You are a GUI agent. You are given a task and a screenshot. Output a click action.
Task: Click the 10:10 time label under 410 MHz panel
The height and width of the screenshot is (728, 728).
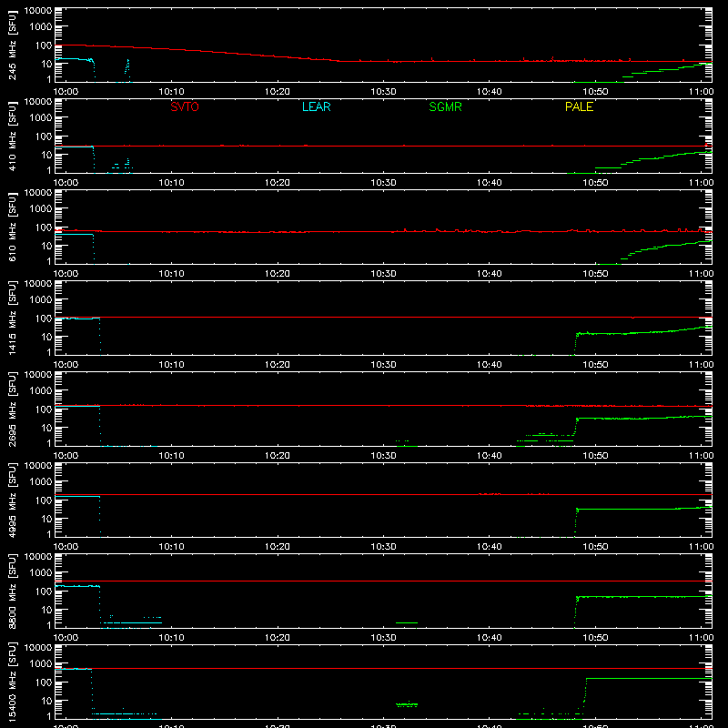pyautogui.click(x=172, y=183)
